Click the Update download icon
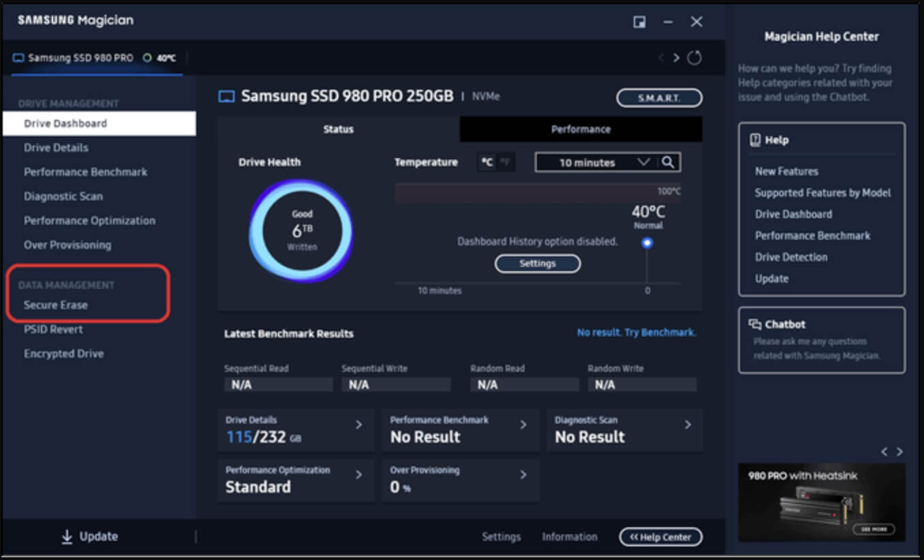The image size is (924, 560). (x=67, y=537)
